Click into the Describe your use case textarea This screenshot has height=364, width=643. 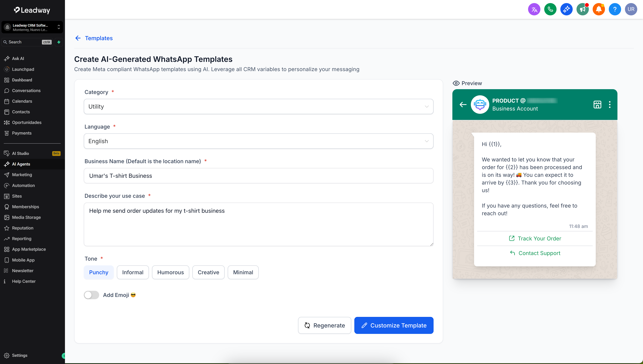click(x=258, y=224)
